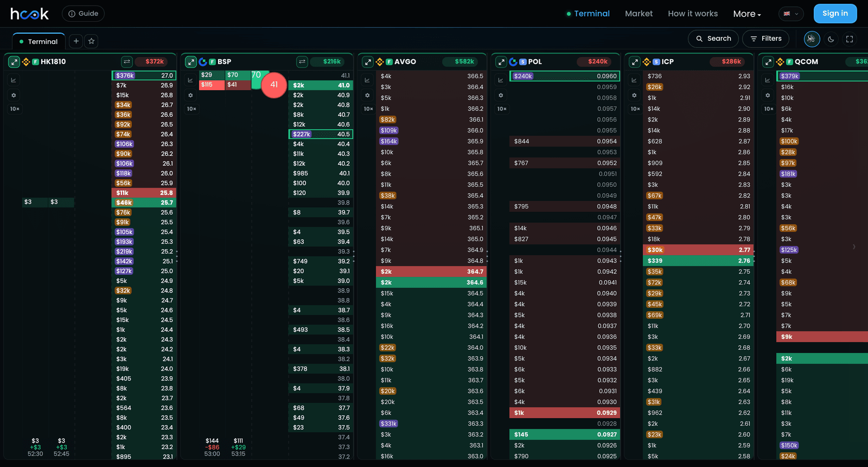Image resolution: width=868 pixels, height=467 pixels.
Task: Toggle 10x multiplier on QCOM
Action: click(x=769, y=109)
